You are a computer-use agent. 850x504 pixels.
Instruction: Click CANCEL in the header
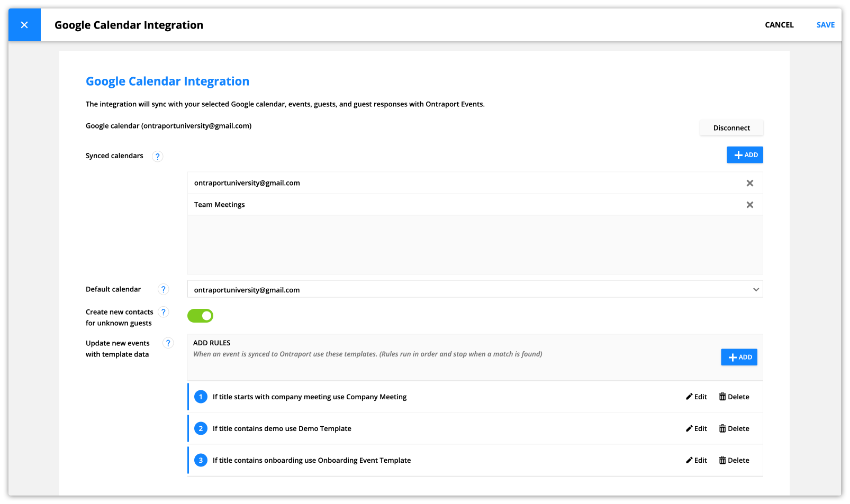779,25
